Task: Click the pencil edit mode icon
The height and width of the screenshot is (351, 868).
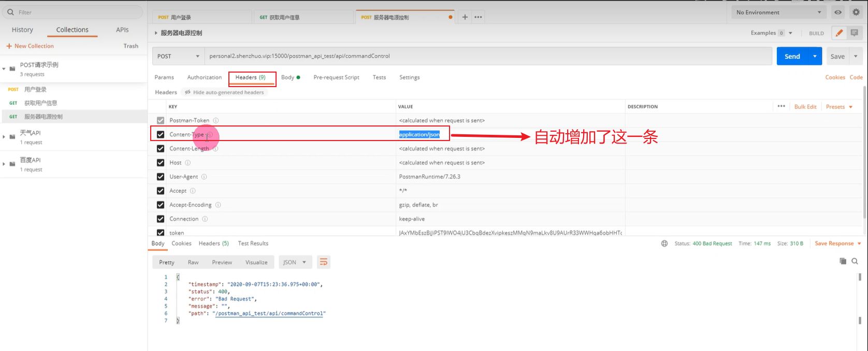Action: point(839,33)
